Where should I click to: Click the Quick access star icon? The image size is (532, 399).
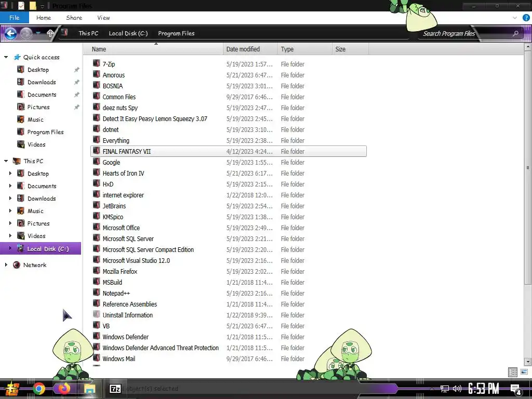click(17, 57)
